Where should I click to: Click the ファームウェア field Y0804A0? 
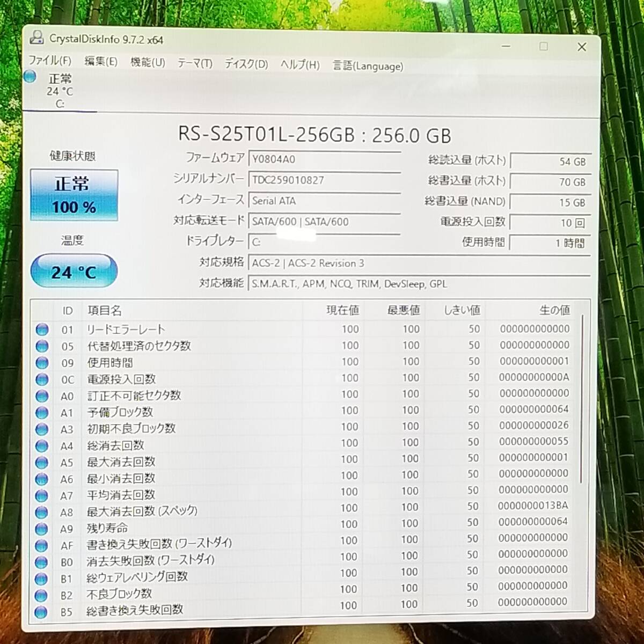click(325, 159)
